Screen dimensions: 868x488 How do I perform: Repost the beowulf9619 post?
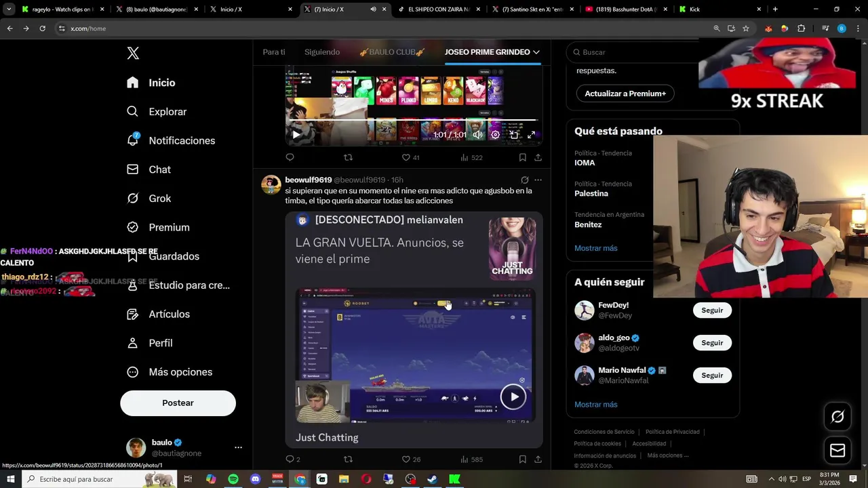pos(348,459)
